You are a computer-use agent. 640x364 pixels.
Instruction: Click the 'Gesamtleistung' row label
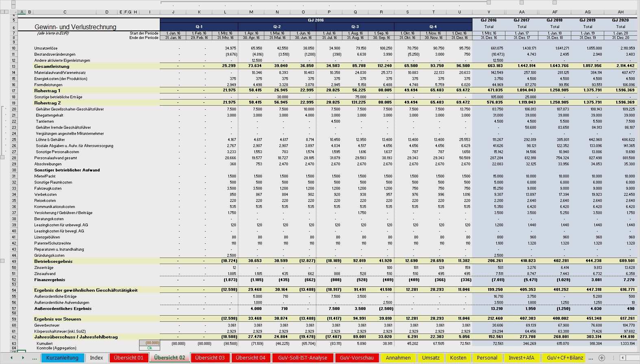52,66
